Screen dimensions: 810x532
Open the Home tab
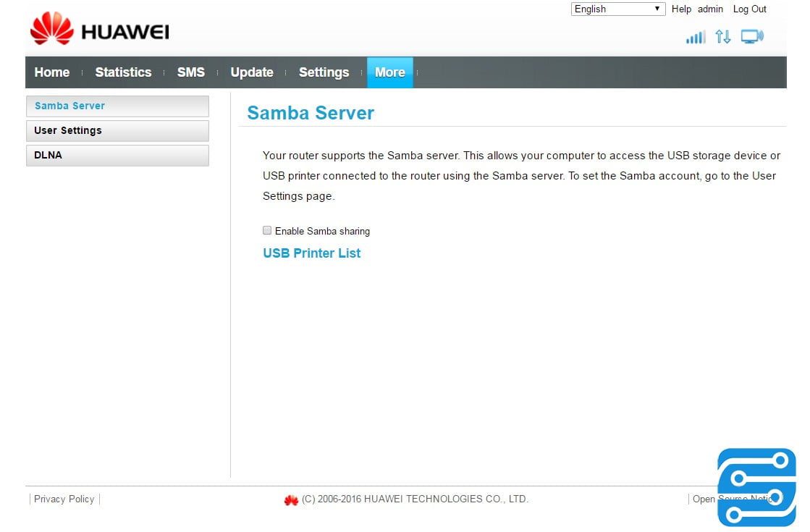[x=52, y=72]
